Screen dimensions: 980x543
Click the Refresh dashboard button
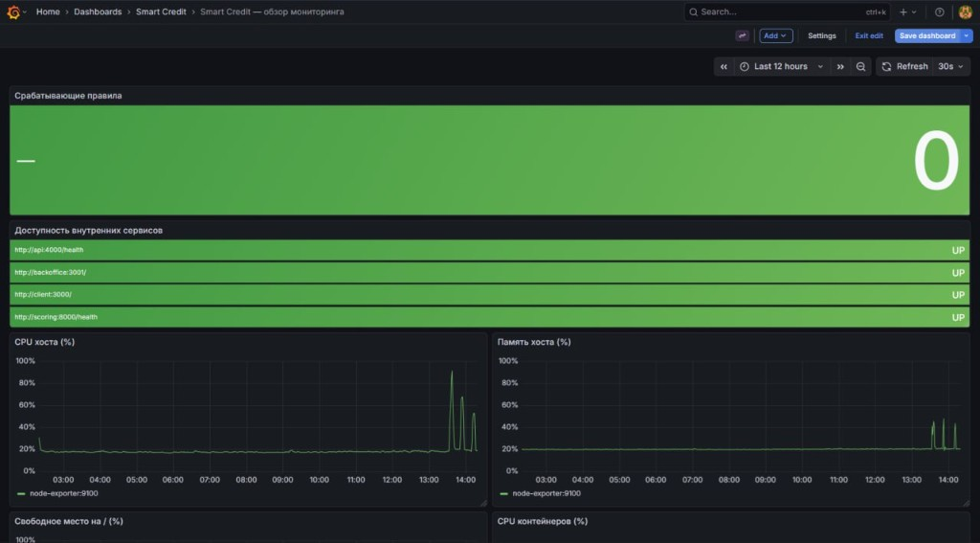904,66
